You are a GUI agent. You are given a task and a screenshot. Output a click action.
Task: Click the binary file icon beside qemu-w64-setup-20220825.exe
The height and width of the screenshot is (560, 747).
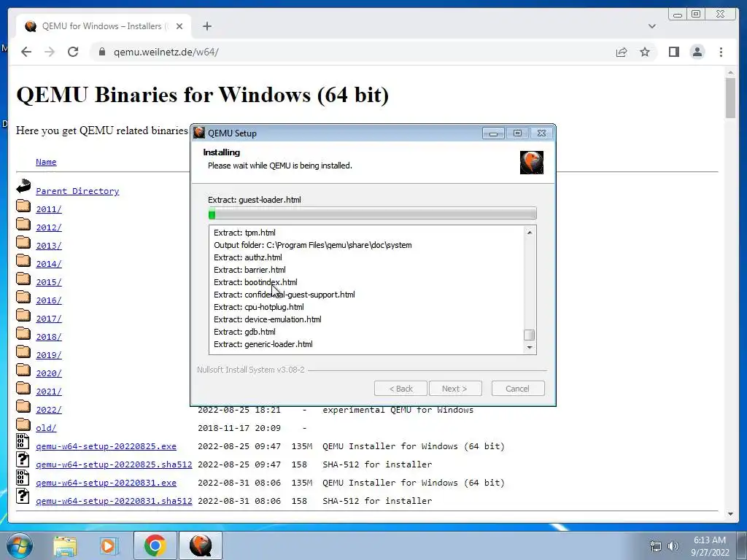pos(23,441)
